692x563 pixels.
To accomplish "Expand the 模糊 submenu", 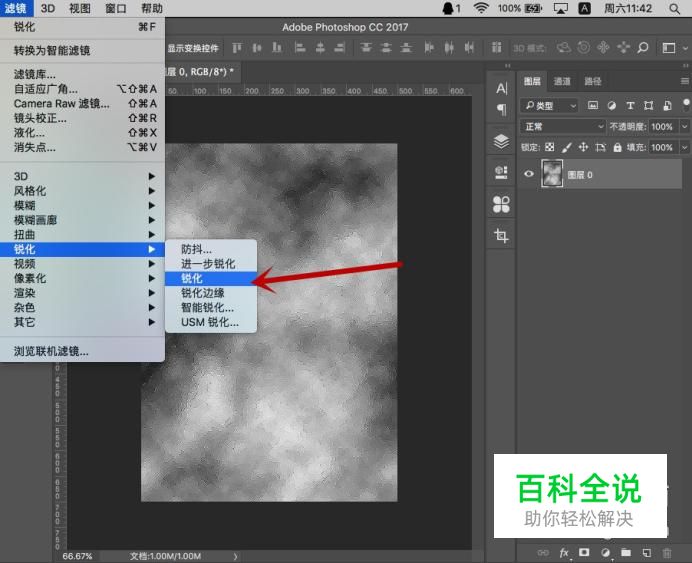I will pos(83,205).
